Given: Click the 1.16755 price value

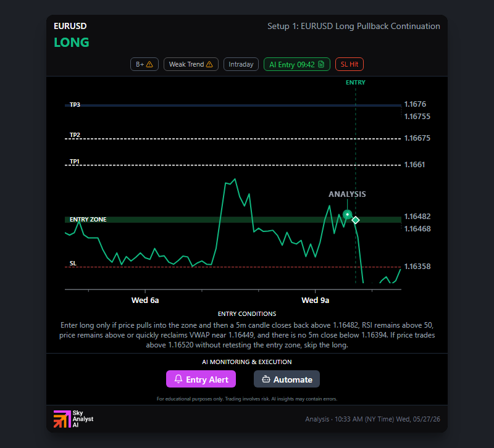Looking at the screenshot, I should coord(417,117).
